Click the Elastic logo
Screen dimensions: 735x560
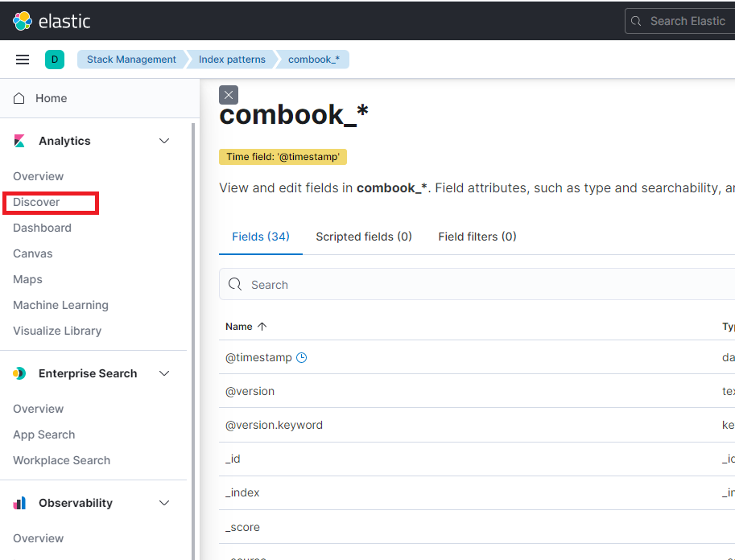click(x=51, y=21)
